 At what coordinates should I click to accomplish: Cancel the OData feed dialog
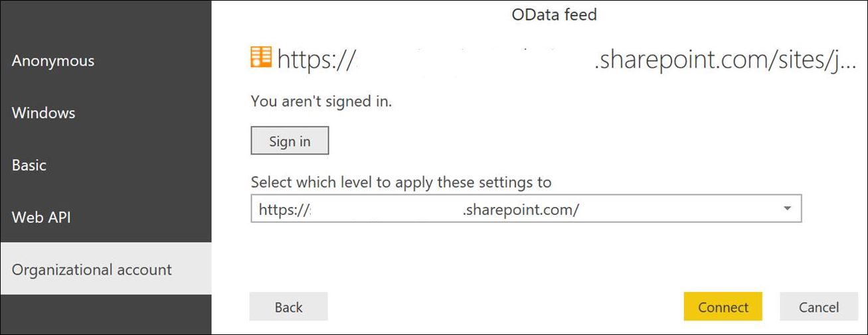(x=819, y=307)
